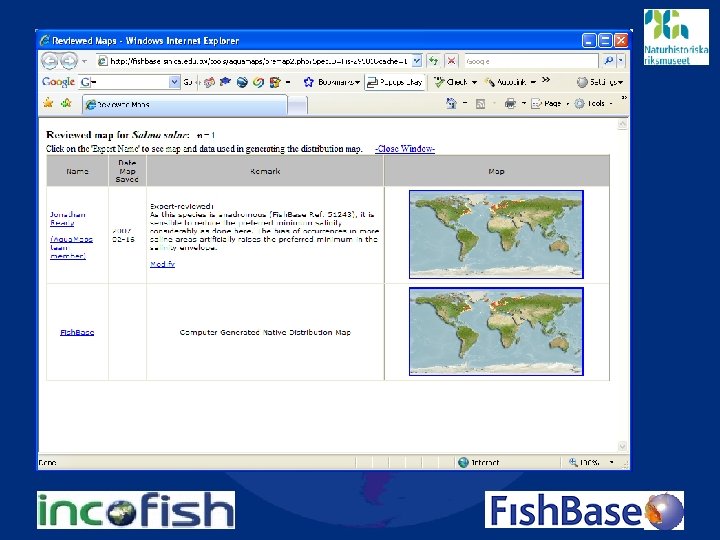The image size is (720, 540).
Task: Click the swirl icon on Google toolbar
Action: (259, 82)
